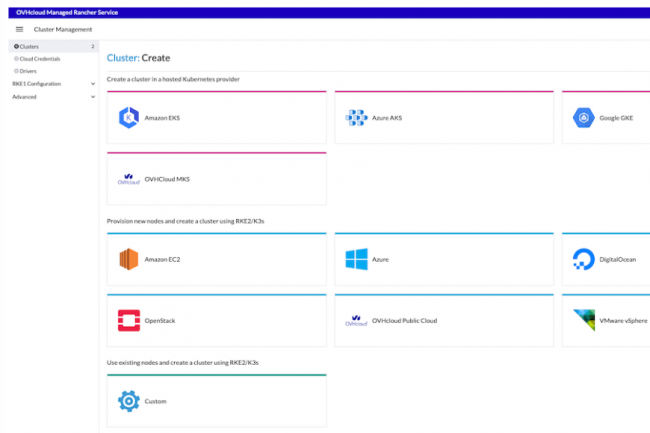Click the Google GKE hexagon icon
The width and height of the screenshot is (650, 433).
[x=584, y=118]
